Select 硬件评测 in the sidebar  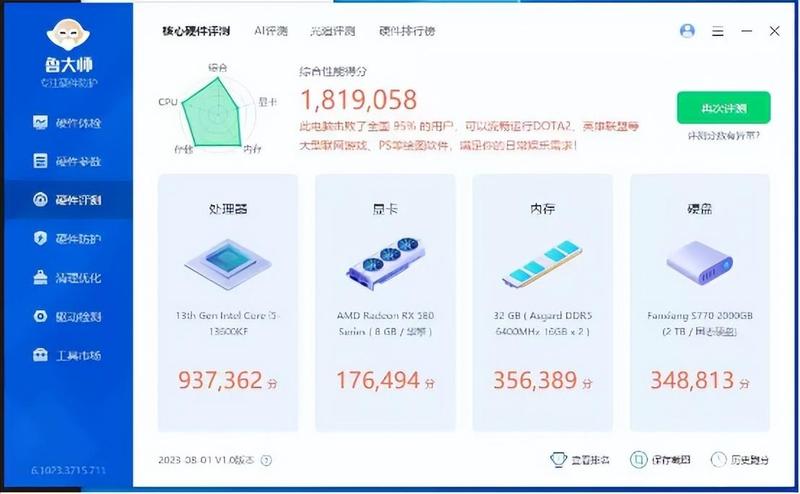click(67, 200)
